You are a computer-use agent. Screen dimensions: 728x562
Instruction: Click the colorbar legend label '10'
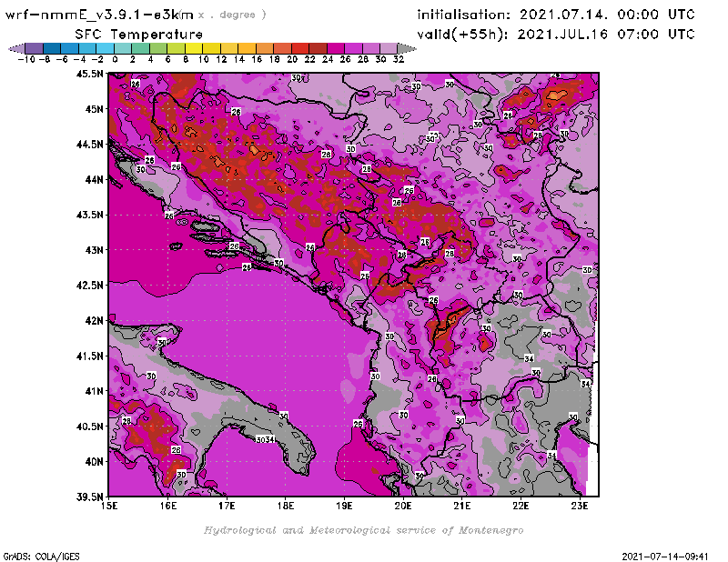tap(203, 59)
